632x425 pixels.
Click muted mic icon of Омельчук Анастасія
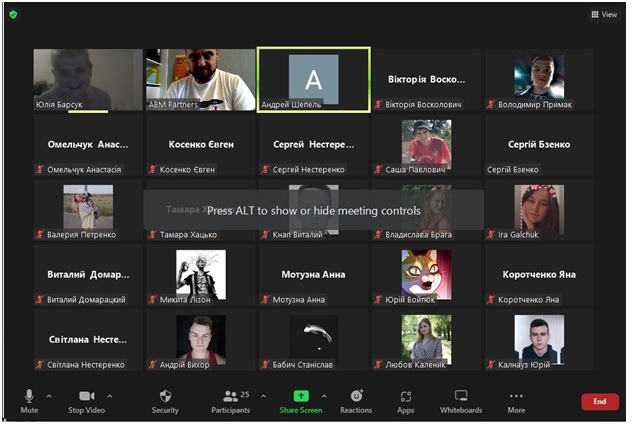(40, 170)
